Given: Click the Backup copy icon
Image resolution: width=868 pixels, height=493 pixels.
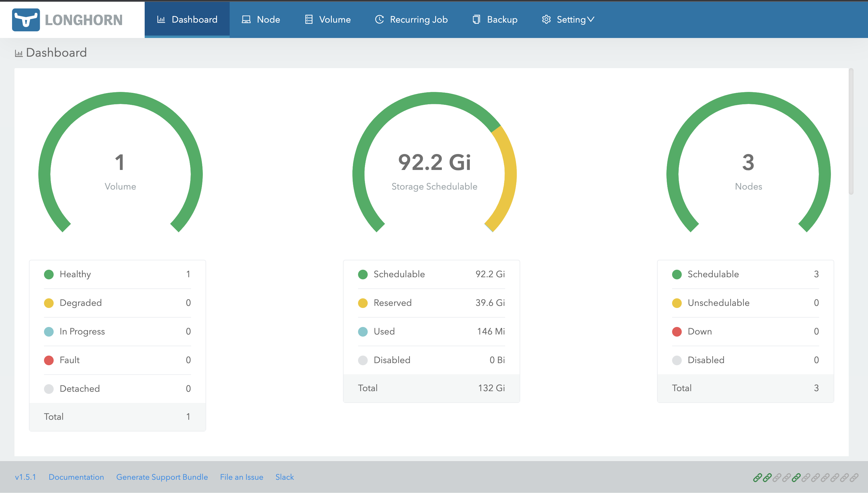Looking at the screenshot, I should pos(476,20).
